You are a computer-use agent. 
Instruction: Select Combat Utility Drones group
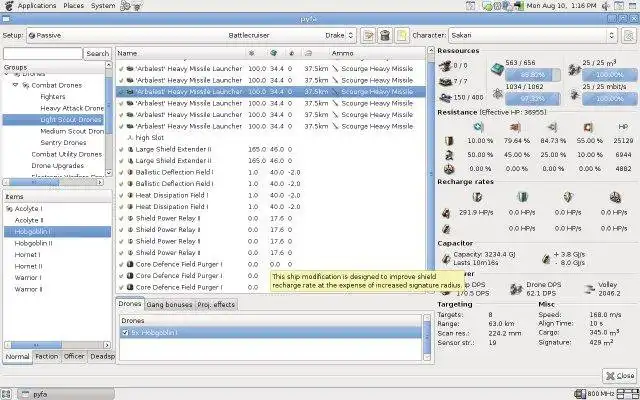click(67, 154)
